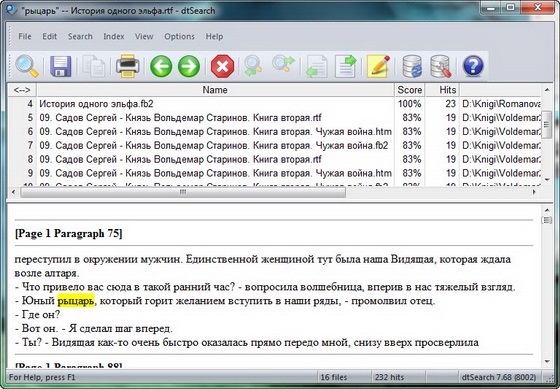Viewport: 560px width, 389px height.
Task: Open the File menu
Action: coord(25,36)
